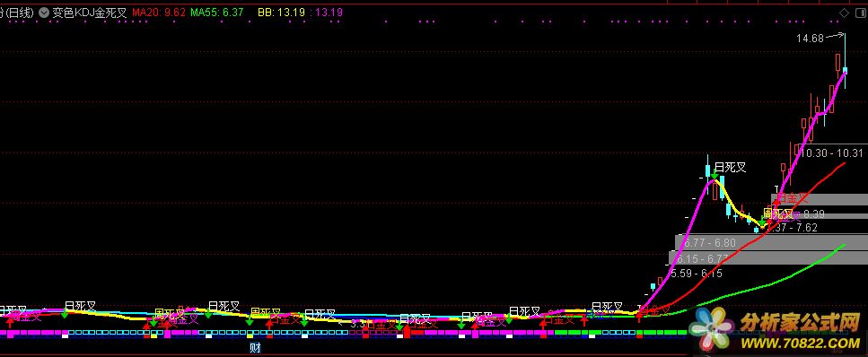The image size is (868, 357).
Task: Click the gray 6.15 - 6.77 gap band
Action: coord(769,258)
